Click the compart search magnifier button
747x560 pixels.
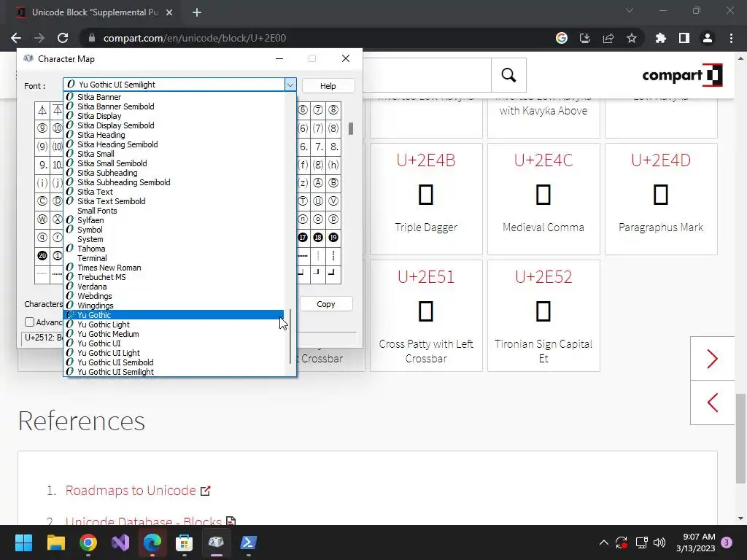click(x=508, y=75)
